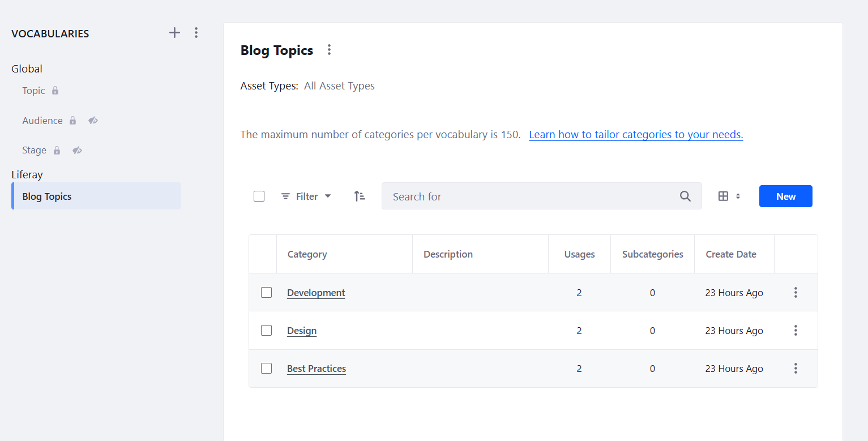Click Best Practices row's subcategories value 0

652,369
